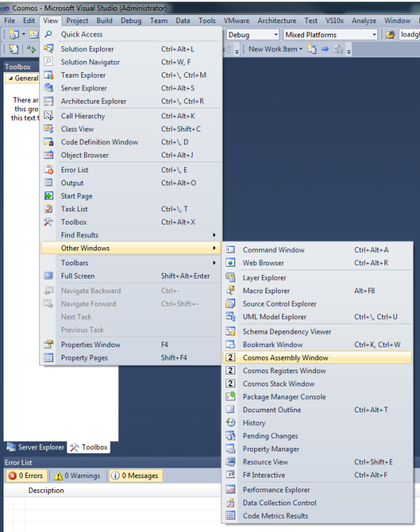The width and height of the screenshot is (420, 532).
Task: Click the Full Screen icon
Action: [x=48, y=276]
